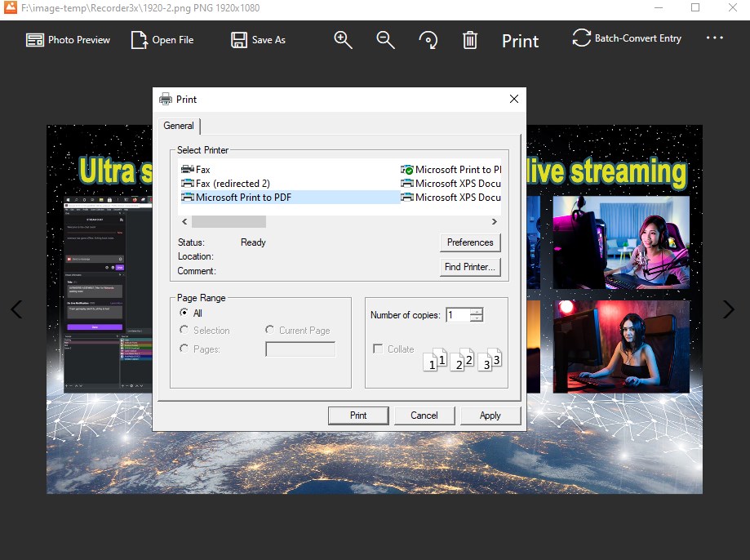The height and width of the screenshot is (560, 750).
Task: Choose the Current Page radio button
Action: tap(270, 330)
